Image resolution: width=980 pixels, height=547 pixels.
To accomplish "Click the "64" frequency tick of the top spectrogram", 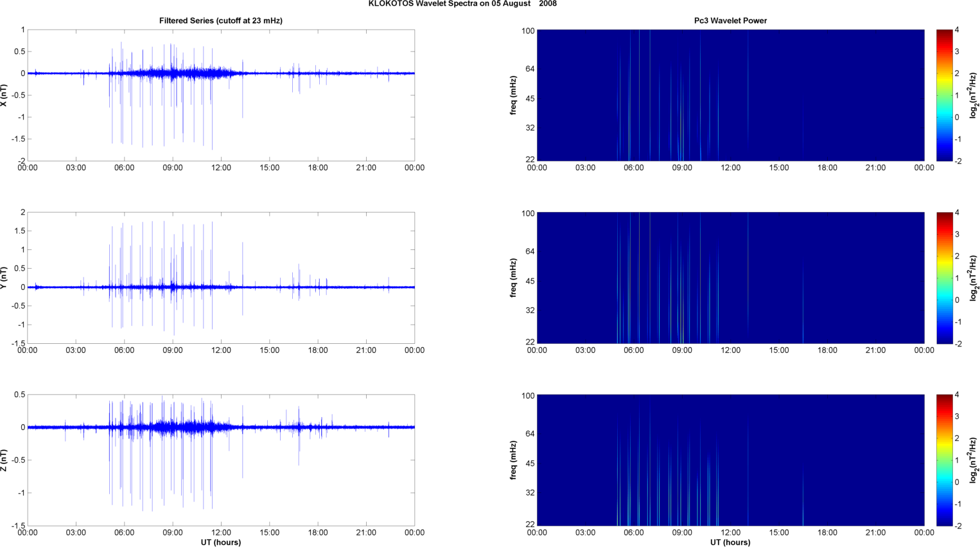I will tap(530, 69).
